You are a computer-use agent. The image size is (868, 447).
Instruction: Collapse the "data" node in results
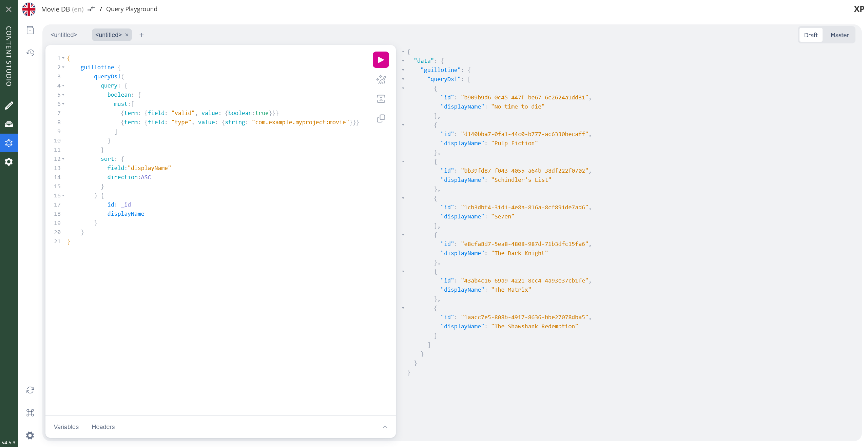[x=403, y=61]
